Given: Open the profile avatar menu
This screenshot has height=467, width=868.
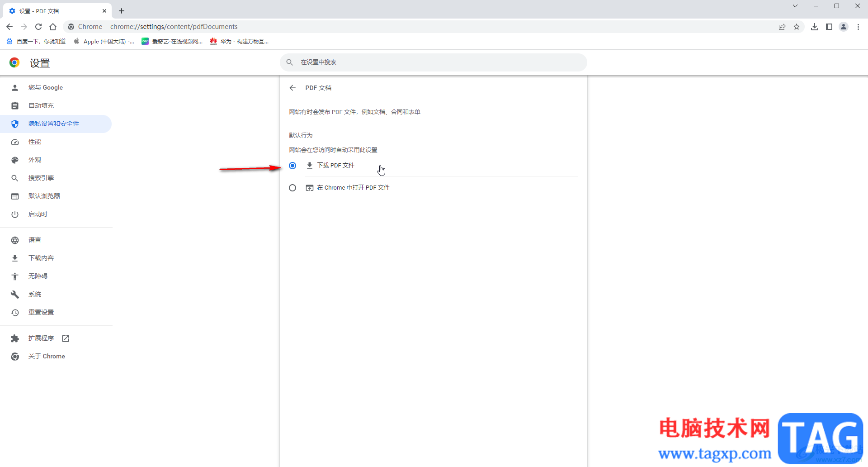Looking at the screenshot, I should point(844,27).
